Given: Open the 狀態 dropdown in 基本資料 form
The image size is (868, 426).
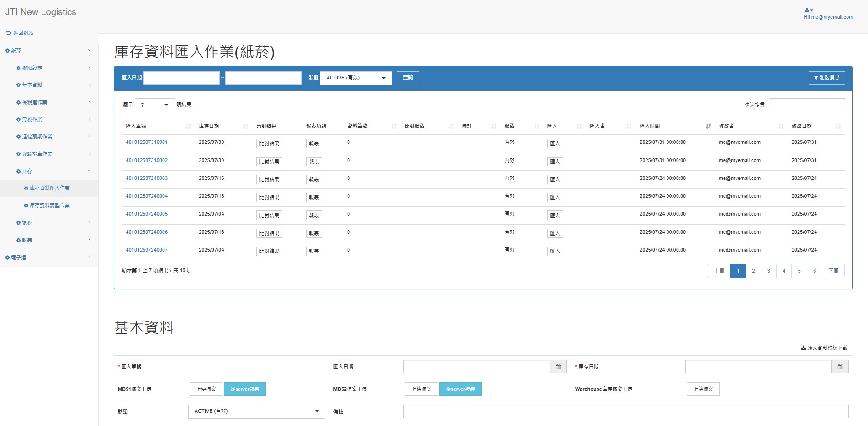Looking at the screenshot, I should [x=256, y=411].
